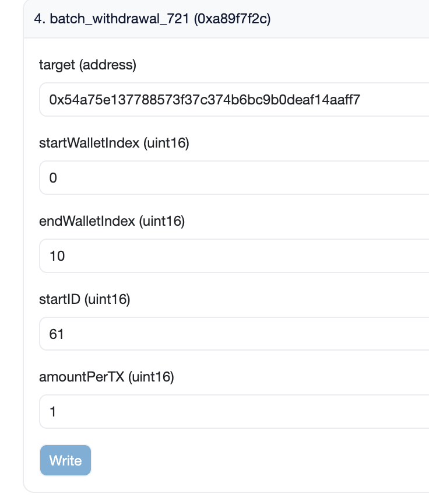Click the "target (address)" label
429x504 pixels.
click(87, 65)
